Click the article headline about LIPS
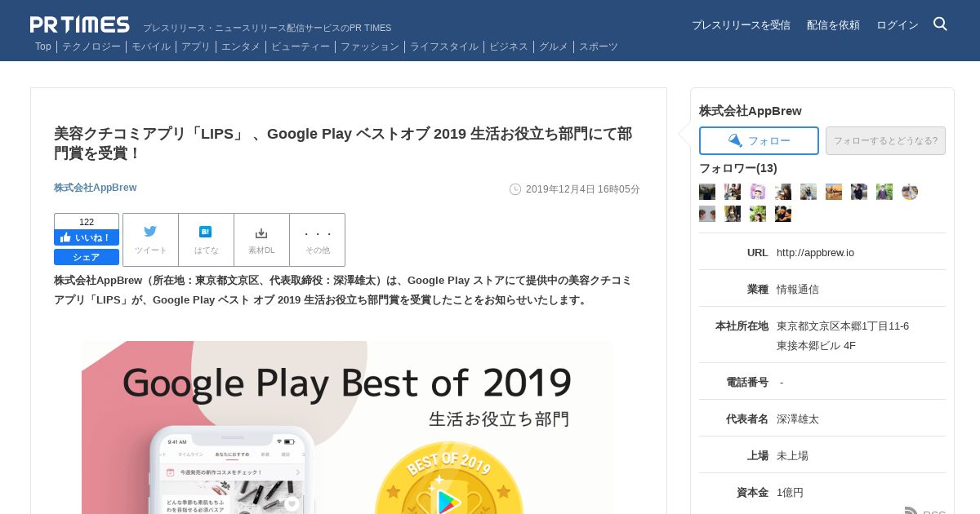This screenshot has height=514, width=980. pos(343,144)
